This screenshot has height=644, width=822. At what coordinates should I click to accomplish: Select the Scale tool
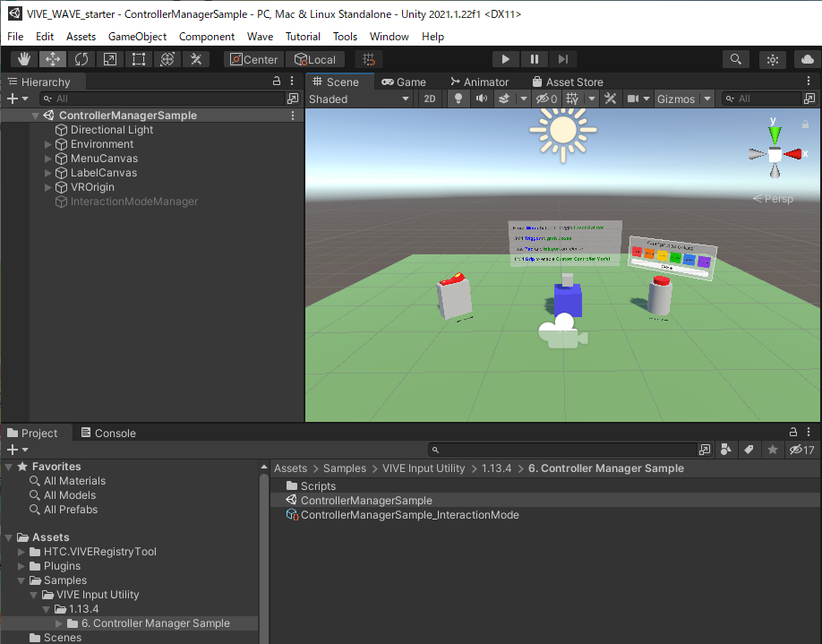tap(110, 59)
